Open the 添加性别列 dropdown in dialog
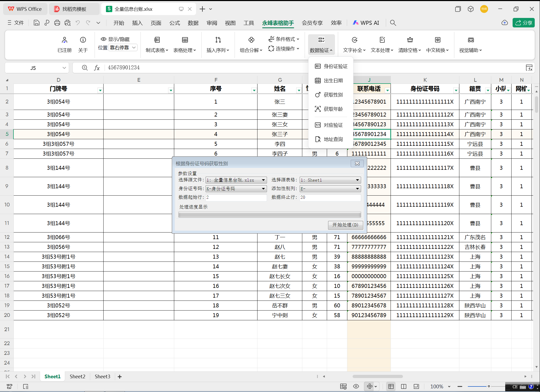This screenshot has width=540, height=392. pyautogui.click(x=357, y=189)
